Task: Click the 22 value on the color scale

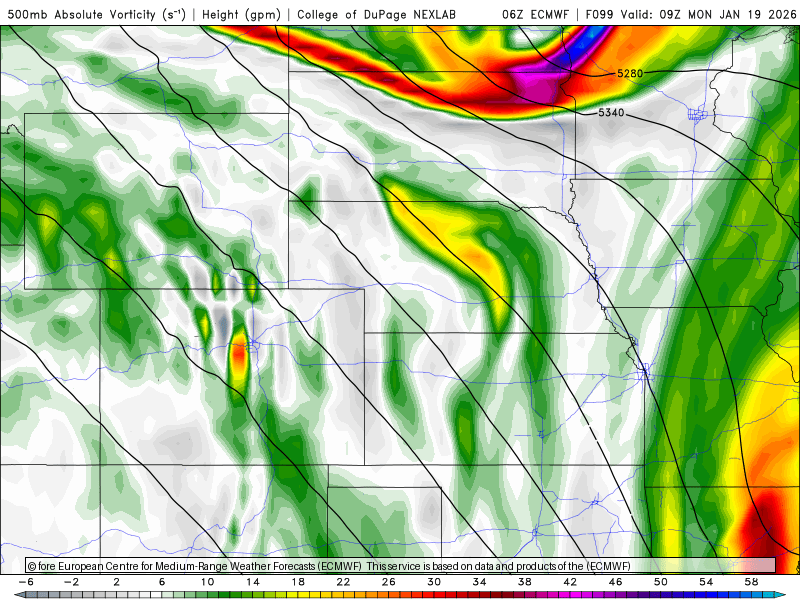Action: 343,582
